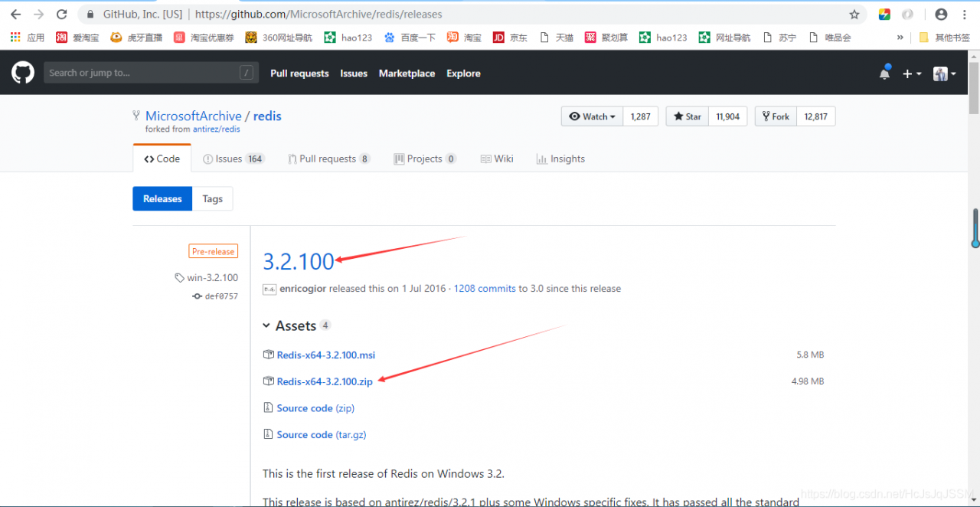Click the browser forward arrow
Screen dimensions: 980x507
[x=39, y=15]
